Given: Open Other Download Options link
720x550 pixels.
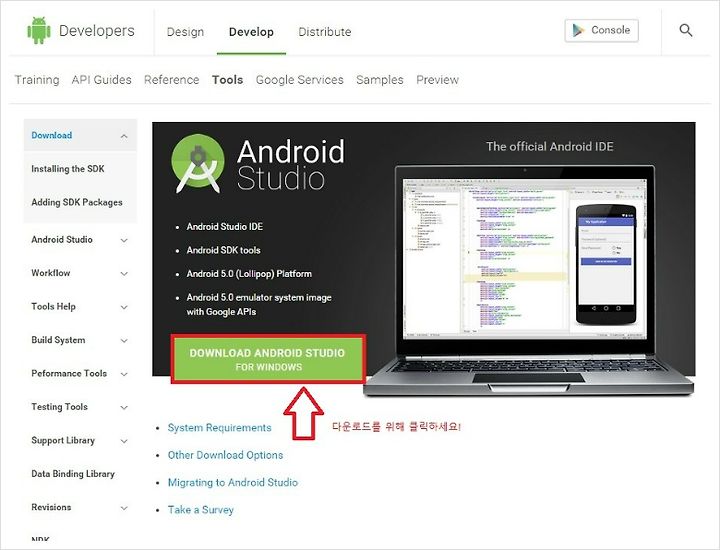Looking at the screenshot, I should pos(225,455).
